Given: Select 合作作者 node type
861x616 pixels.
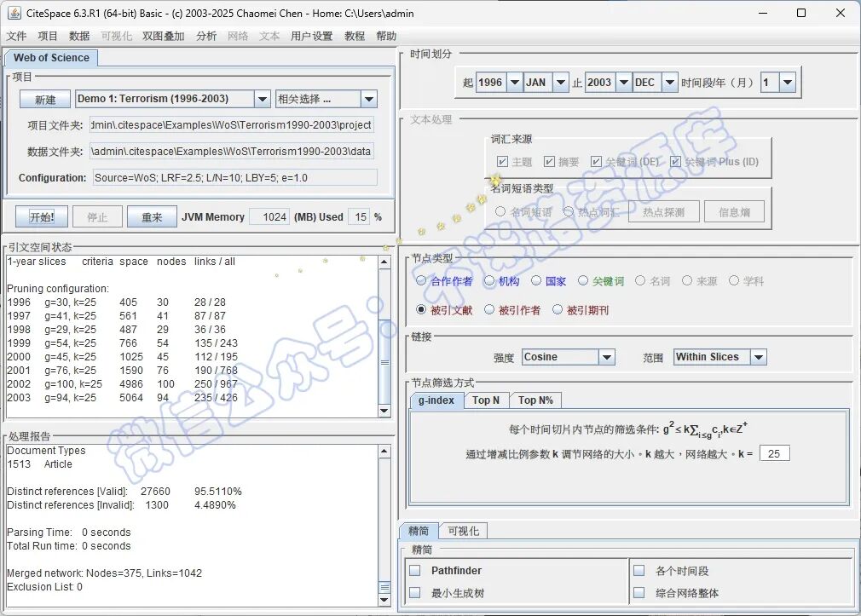Looking at the screenshot, I should click(x=421, y=280).
